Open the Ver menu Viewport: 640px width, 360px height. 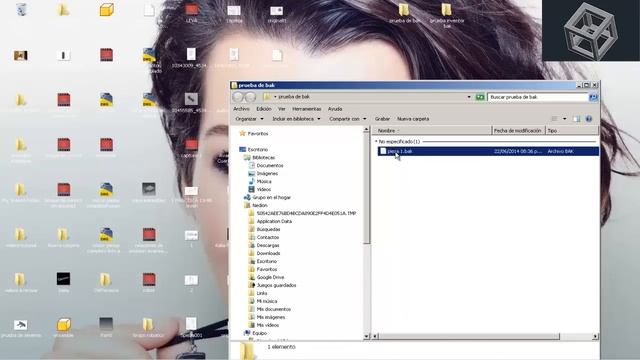(282, 109)
